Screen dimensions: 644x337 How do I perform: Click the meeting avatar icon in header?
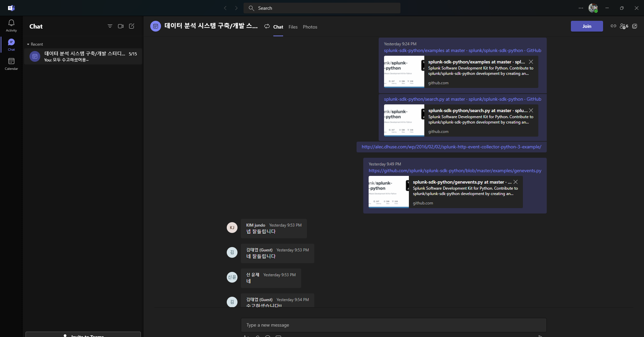156,26
